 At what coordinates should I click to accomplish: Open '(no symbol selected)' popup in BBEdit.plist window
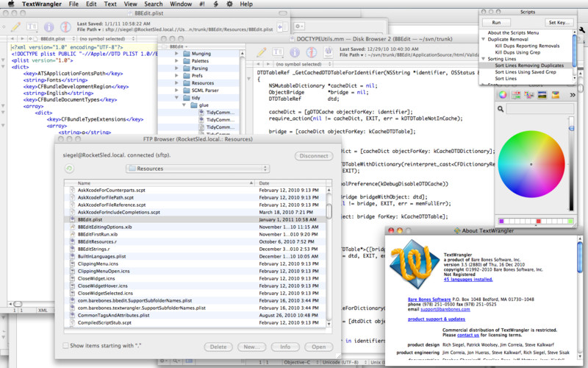click(107, 39)
